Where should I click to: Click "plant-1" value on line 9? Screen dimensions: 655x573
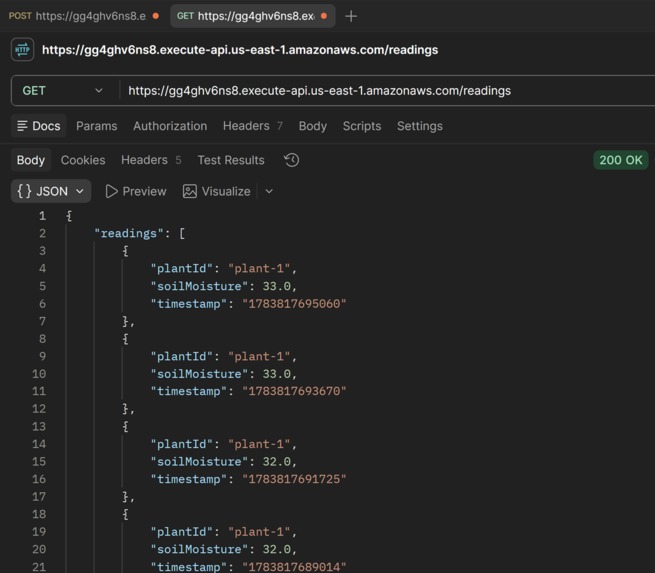tap(259, 356)
